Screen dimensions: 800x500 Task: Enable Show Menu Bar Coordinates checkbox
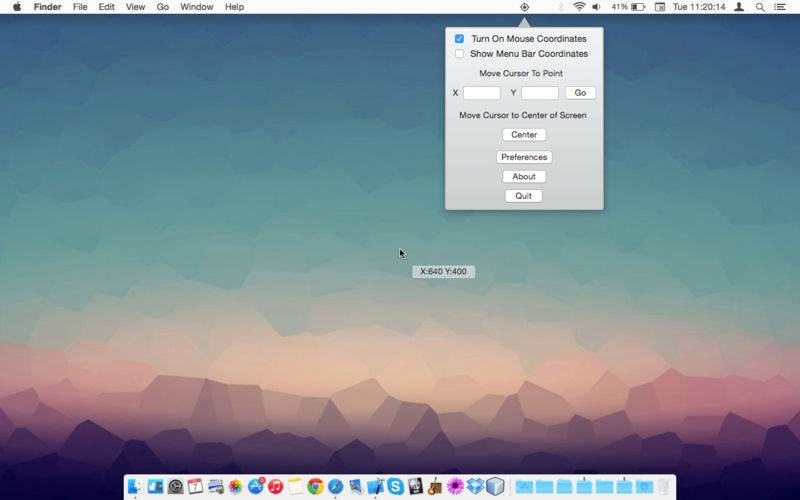coord(460,54)
